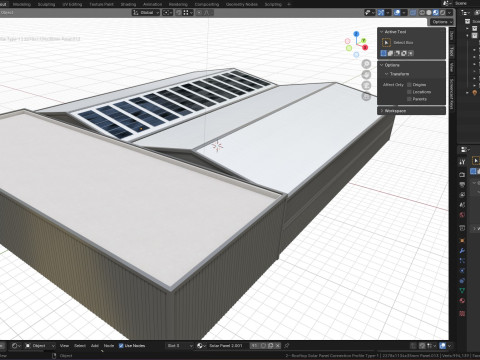
Task: Expand the Workspace panel
Action: (x=382, y=111)
